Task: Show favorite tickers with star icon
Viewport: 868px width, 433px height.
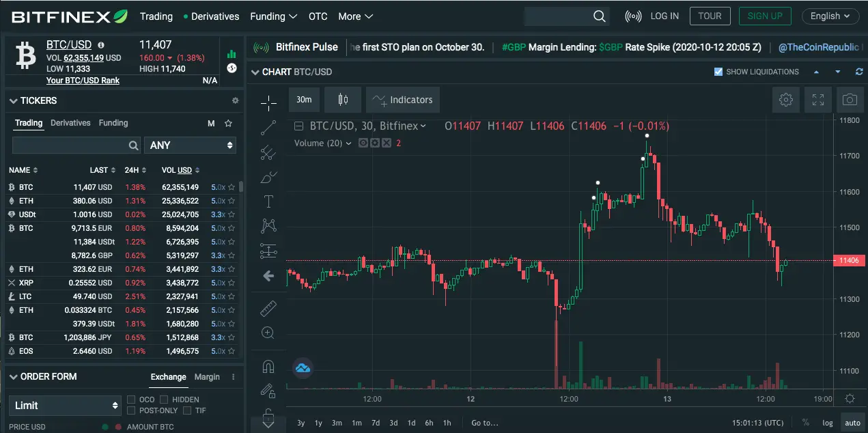Action: pyautogui.click(x=228, y=124)
